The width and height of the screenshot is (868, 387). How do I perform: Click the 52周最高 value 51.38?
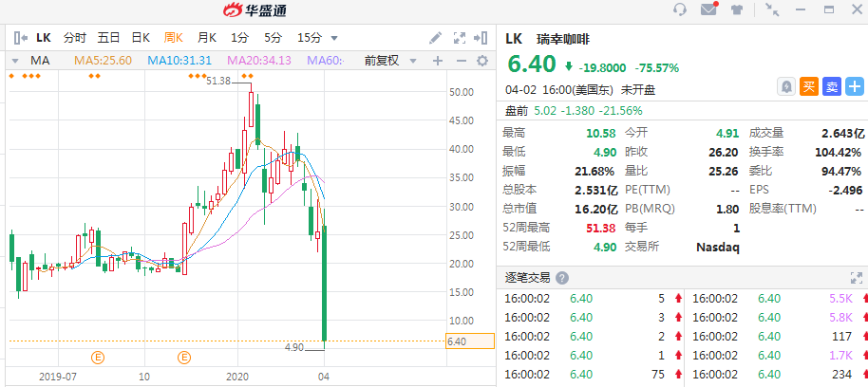pyautogui.click(x=601, y=228)
